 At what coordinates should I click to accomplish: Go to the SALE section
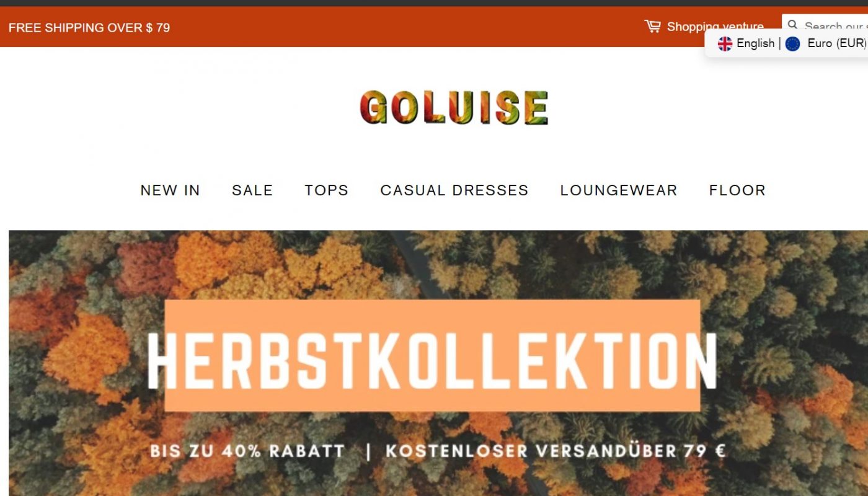click(252, 190)
